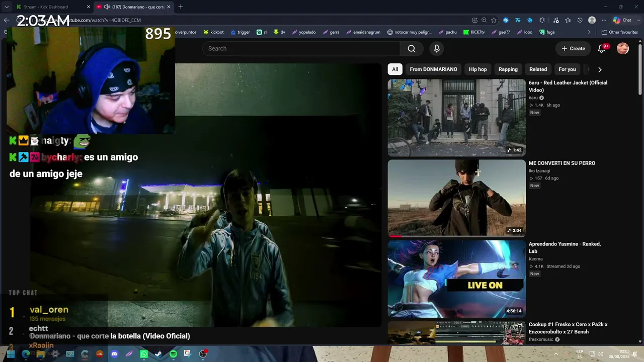Open the tab search dropdown arrow
This screenshot has width=644, height=362.
[7, 7]
